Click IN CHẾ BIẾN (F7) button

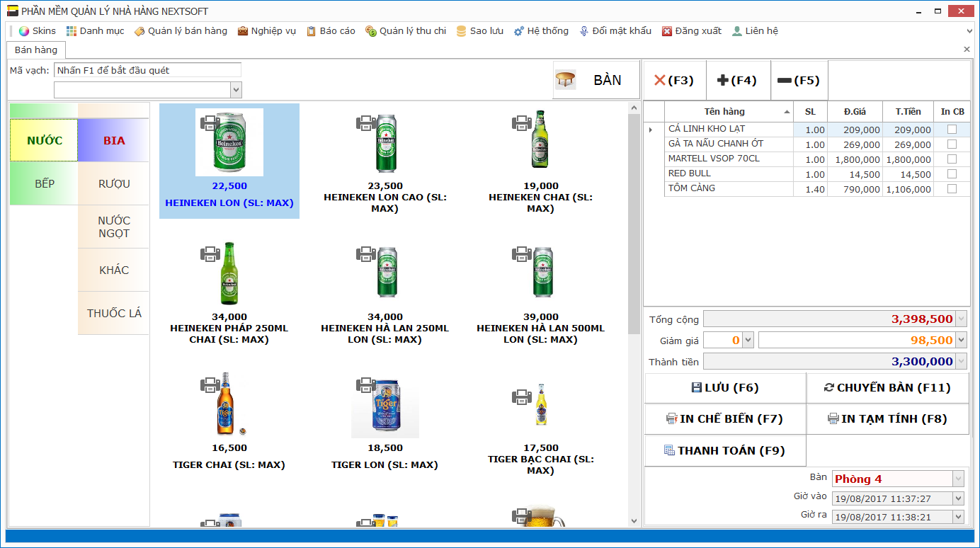[725, 419]
